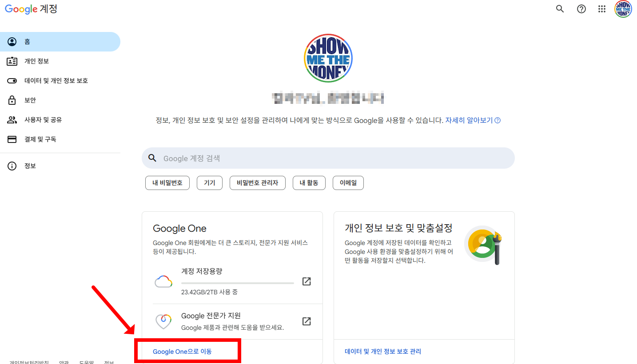Open the 자세히 알아보기 link
The height and width of the screenshot is (364, 637).
tap(469, 120)
